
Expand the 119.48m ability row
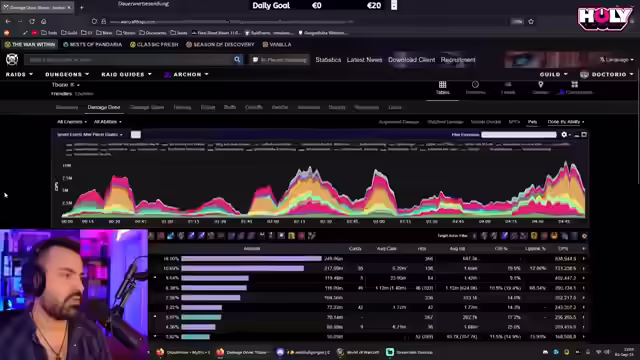[x=155, y=278]
